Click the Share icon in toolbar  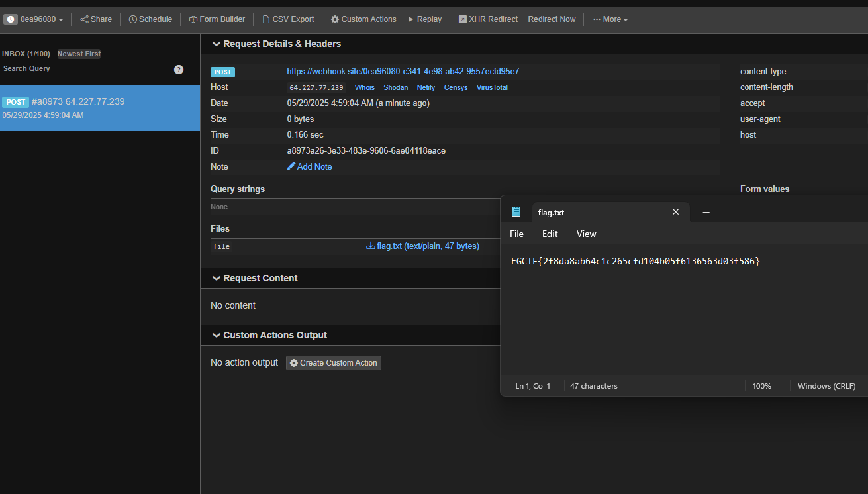84,19
